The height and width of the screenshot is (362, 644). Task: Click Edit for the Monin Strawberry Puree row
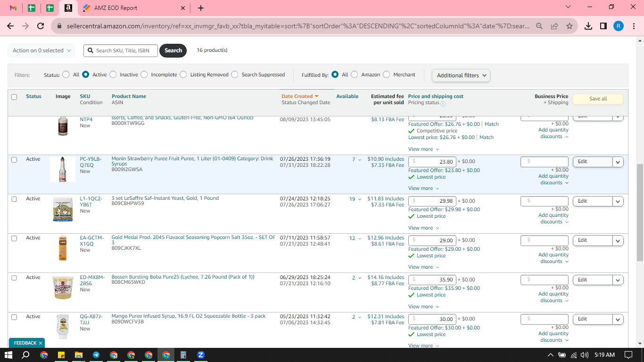coord(593,162)
